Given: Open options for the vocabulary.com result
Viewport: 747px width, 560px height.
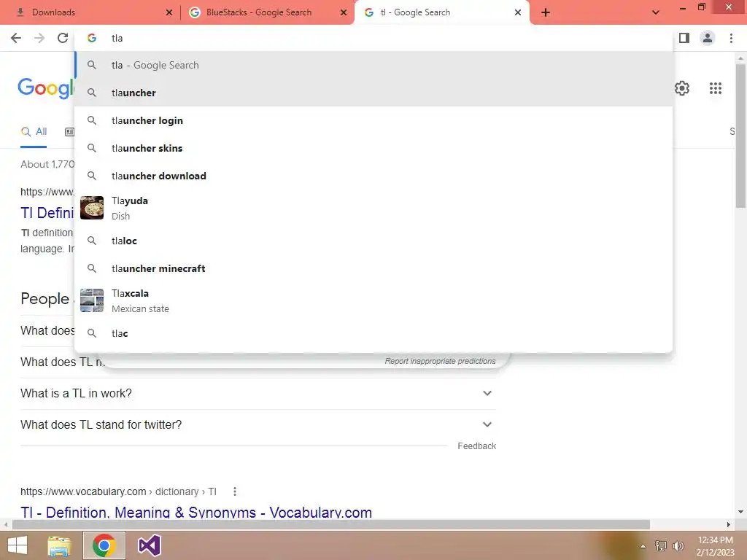Looking at the screenshot, I should coord(235,491).
